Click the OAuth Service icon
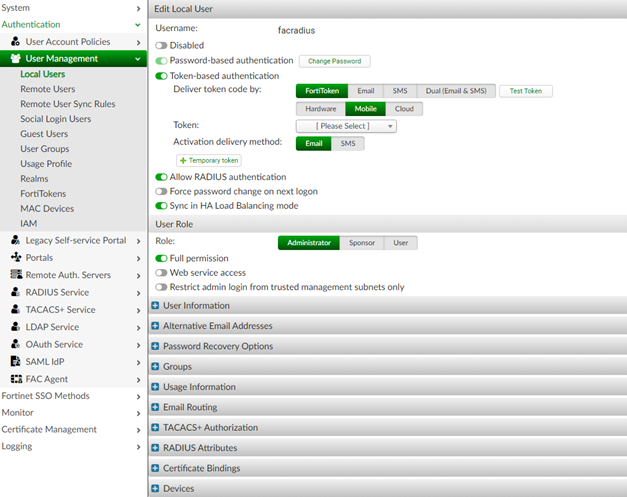Screen dimensions: 627x497 click(16, 344)
